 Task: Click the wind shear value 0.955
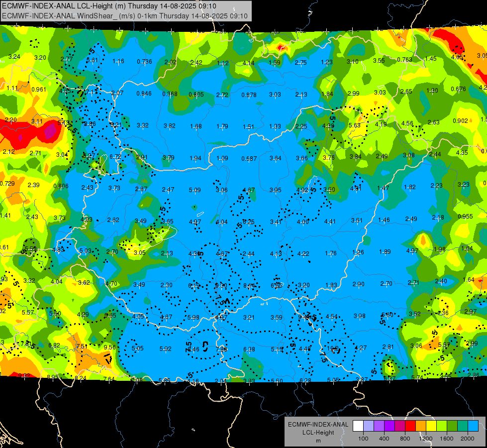click(465, 217)
